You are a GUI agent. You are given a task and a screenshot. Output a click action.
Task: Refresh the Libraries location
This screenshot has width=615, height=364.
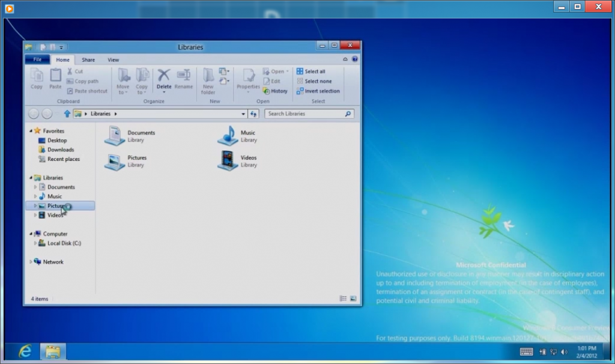[x=253, y=114]
